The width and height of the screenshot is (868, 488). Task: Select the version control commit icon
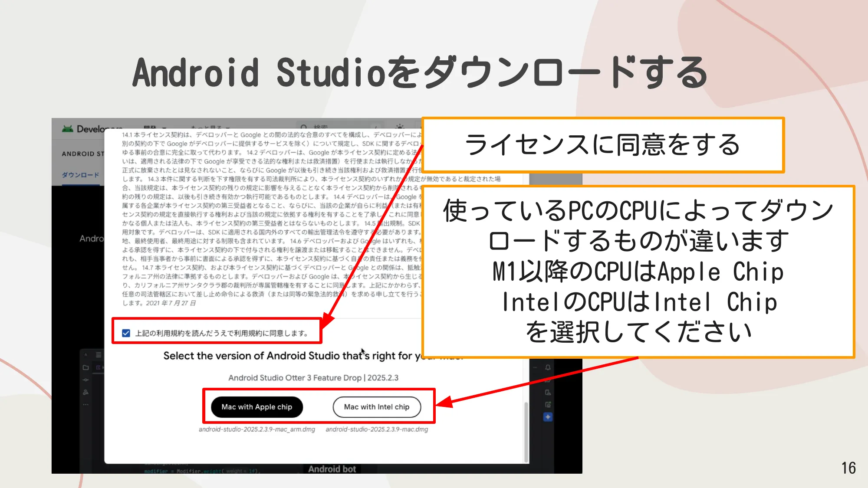(85, 380)
